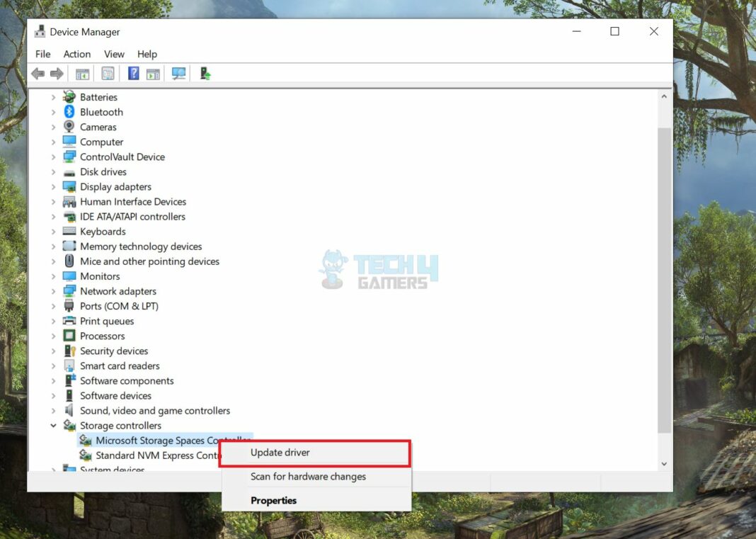Toggle the Show/Hide Console Tree toolbar icon
Image resolution: width=756 pixels, height=539 pixels.
82,73
